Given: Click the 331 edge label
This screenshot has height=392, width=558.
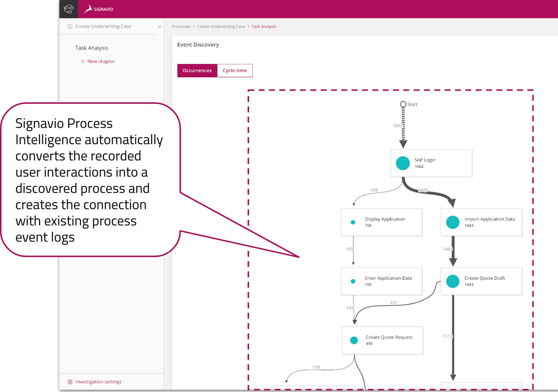Looking at the screenshot, I should pos(393,302).
